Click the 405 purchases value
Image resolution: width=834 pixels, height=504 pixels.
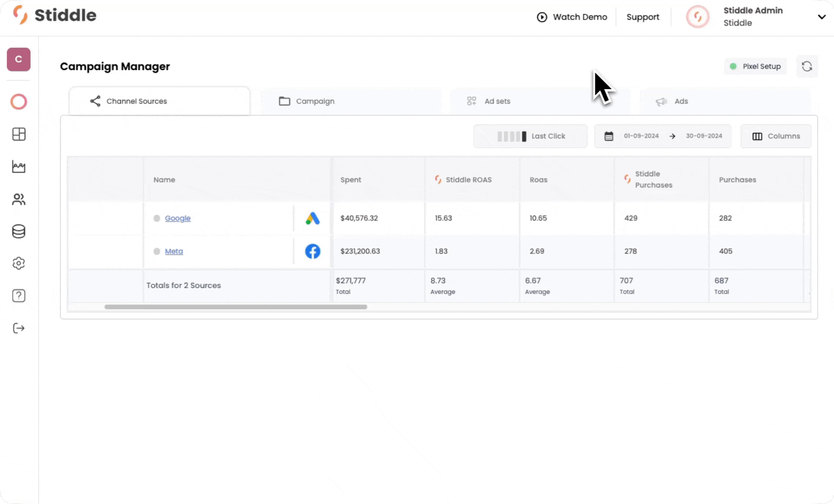[x=726, y=251]
